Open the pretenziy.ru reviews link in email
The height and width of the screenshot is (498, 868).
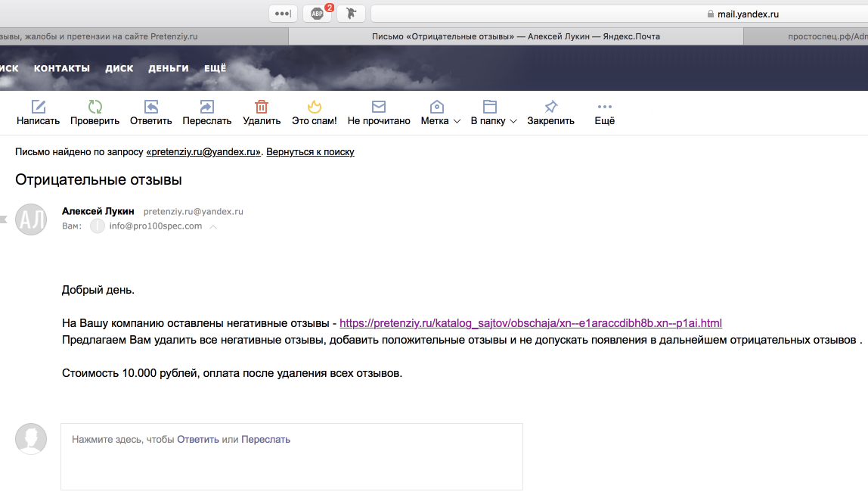(x=530, y=323)
